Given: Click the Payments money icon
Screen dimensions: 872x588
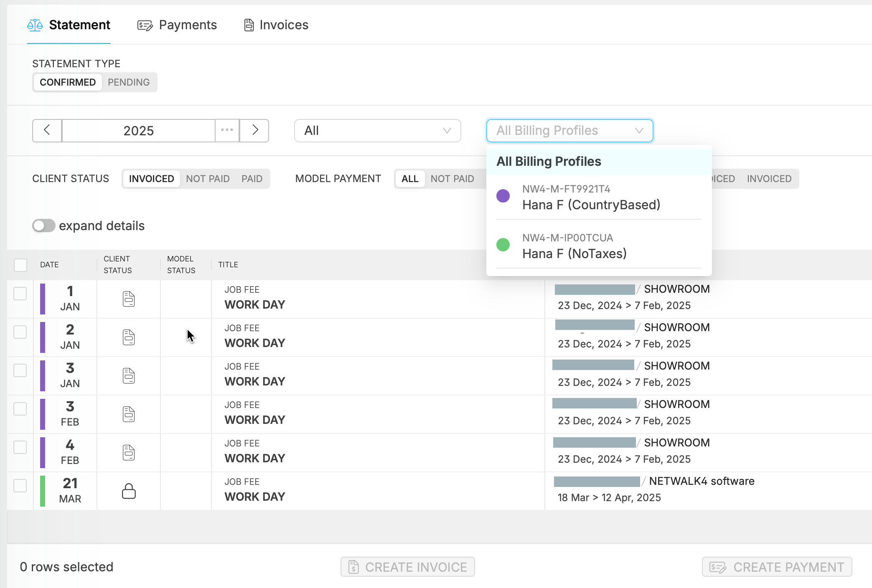Looking at the screenshot, I should coord(144,25).
